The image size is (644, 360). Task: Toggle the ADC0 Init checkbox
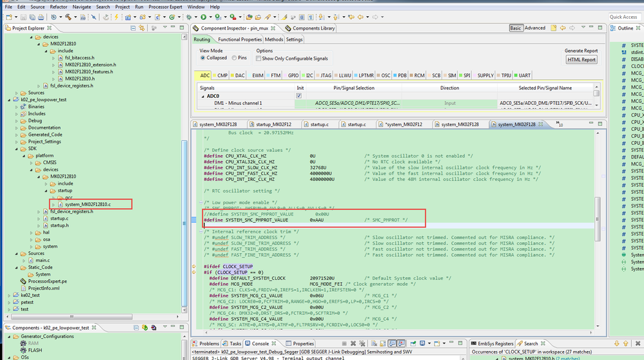click(298, 96)
